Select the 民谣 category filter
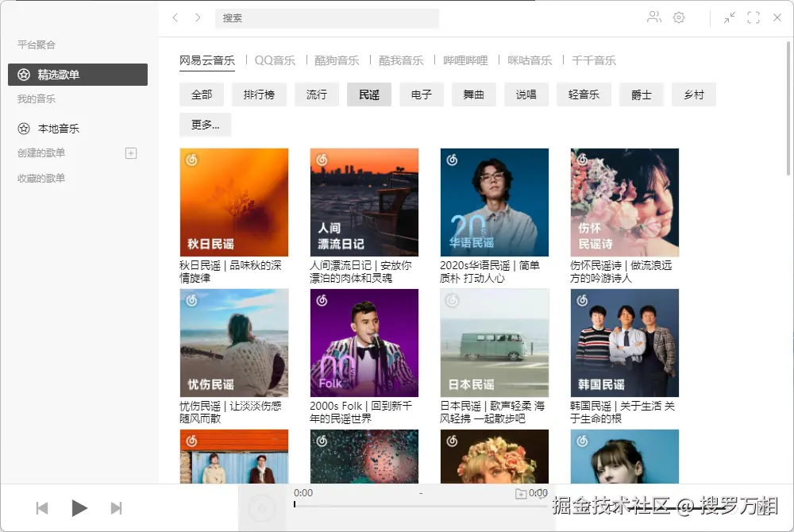Image resolution: width=794 pixels, height=532 pixels. point(369,94)
